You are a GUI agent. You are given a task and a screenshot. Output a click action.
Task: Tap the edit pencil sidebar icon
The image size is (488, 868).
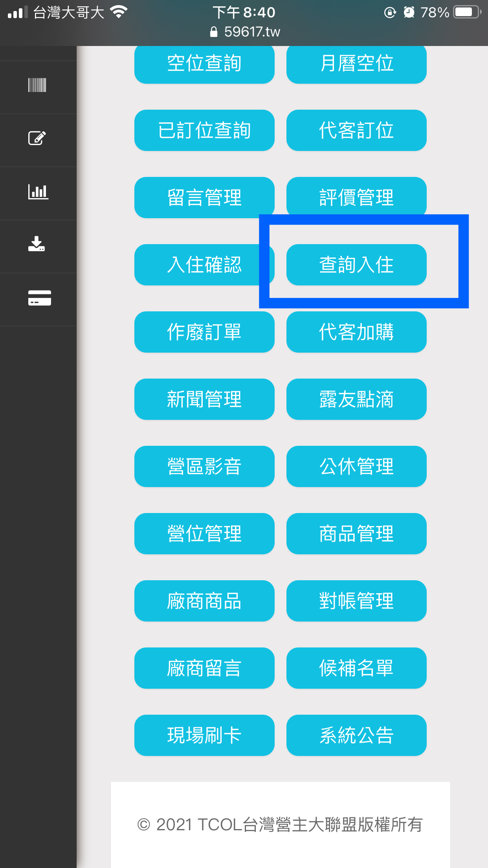click(x=37, y=138)
